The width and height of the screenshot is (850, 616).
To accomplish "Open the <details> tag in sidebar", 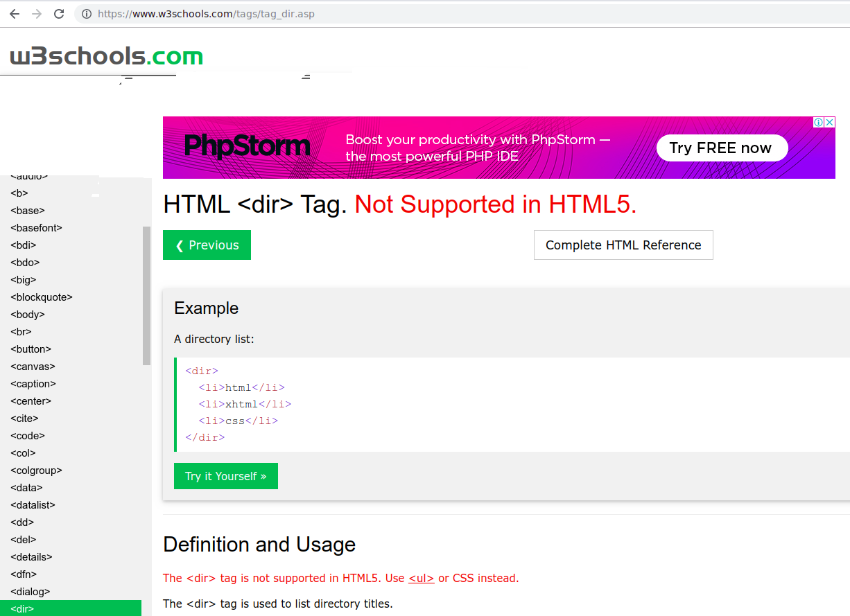I will (x=31, y=557).
